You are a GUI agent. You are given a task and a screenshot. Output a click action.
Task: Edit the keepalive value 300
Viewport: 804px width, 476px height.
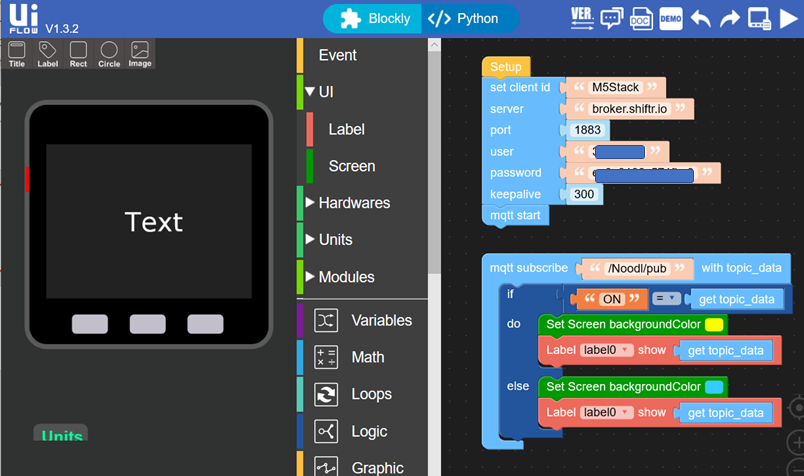(584, 194)
